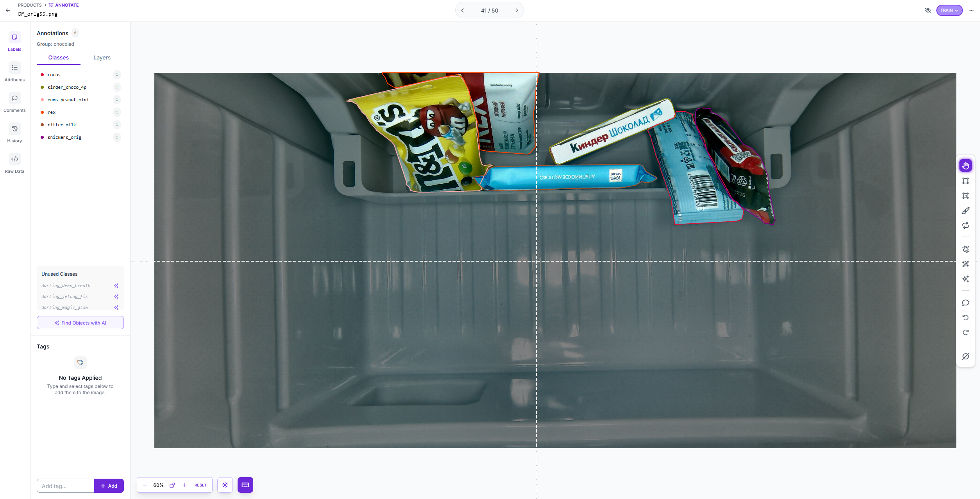The image size is (980, 499).
Task: Open brightness image settings
Action: click(x=225, y=485)
